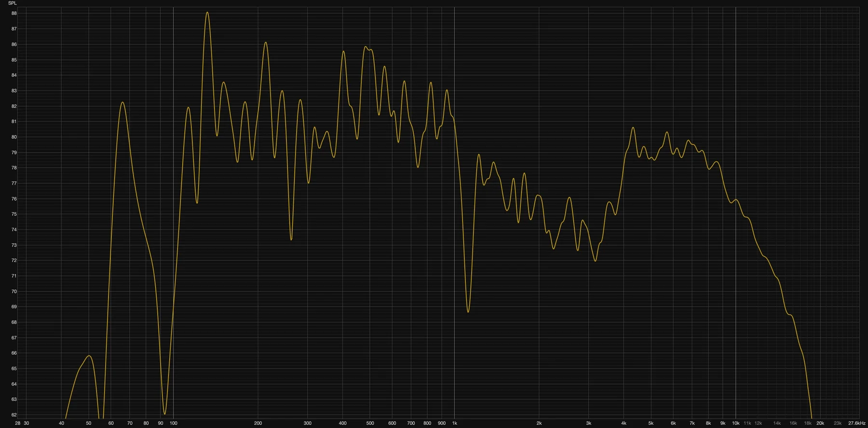Choose the 16k label on the frequency axis
This screenshot has height=428, width=868.
click(793, 423)
